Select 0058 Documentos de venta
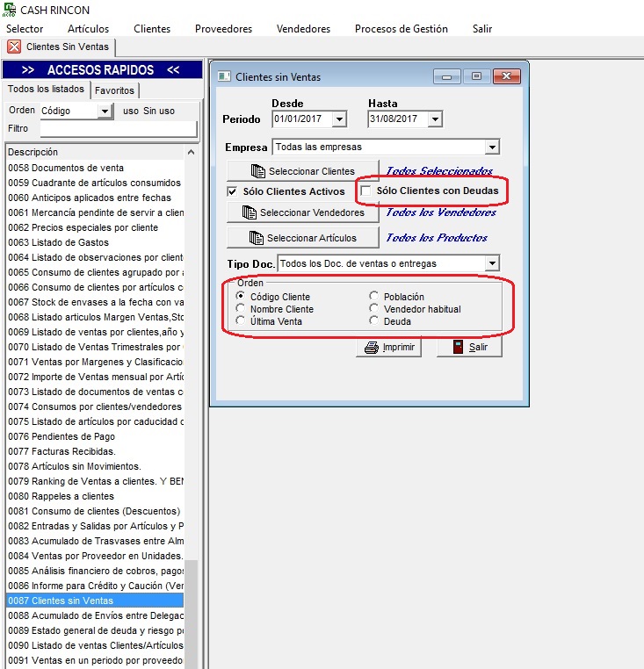This screenshot has height=669, width=644. click(95, 168)
